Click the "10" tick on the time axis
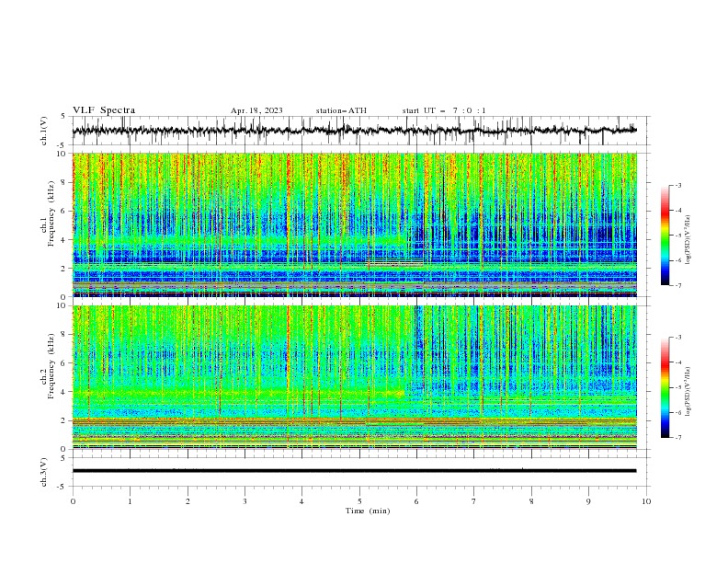Viewport: 728px width, 563px height. [x=646, y=501]
